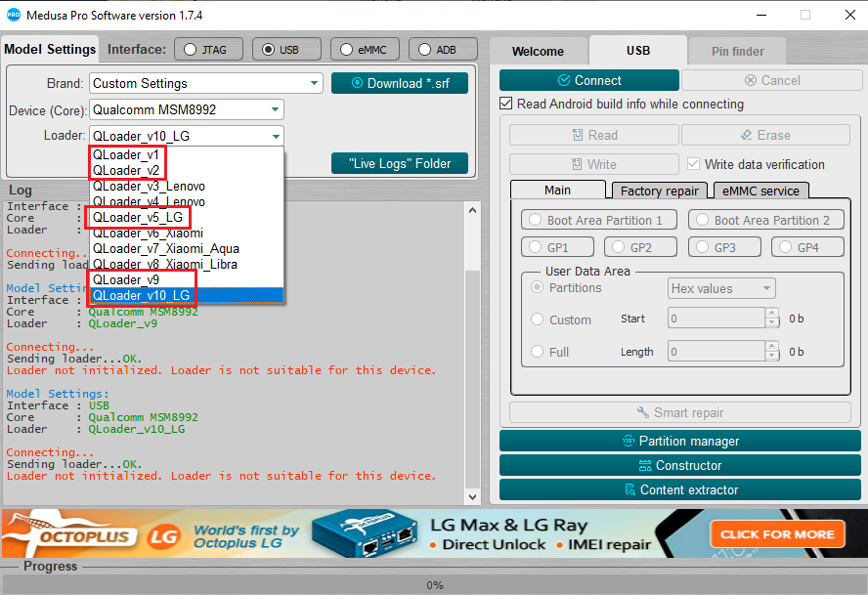Select JTAG interface radio button

pyautogui.click(x=190, y=49)
